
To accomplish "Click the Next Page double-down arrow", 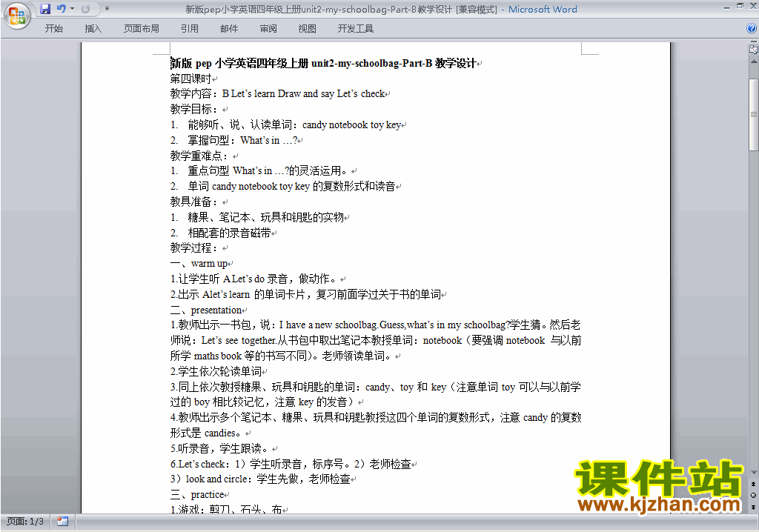I will point(753,507).
